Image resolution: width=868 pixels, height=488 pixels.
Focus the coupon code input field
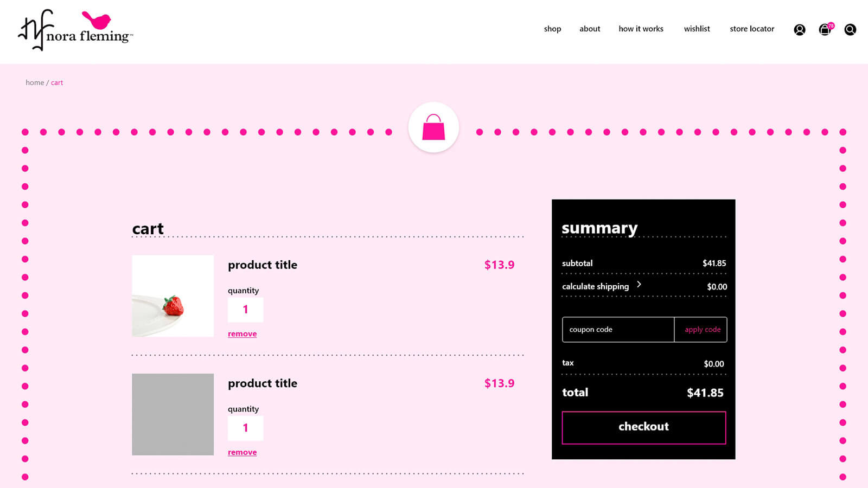[618, 330]
